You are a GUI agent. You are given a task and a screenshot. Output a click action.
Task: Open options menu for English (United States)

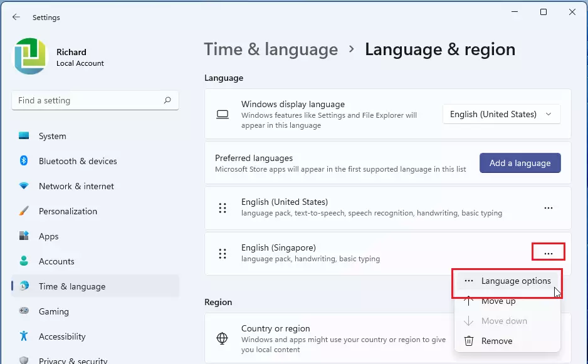(x=549, y=208)
